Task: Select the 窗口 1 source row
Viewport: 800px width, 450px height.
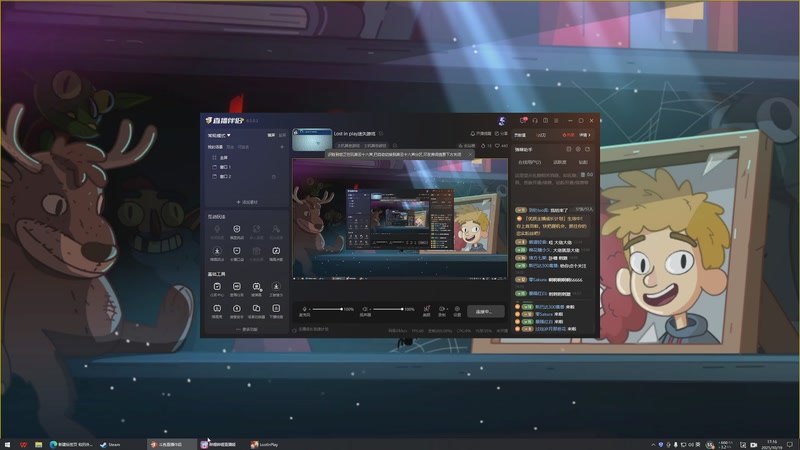Action: (245, 167)
